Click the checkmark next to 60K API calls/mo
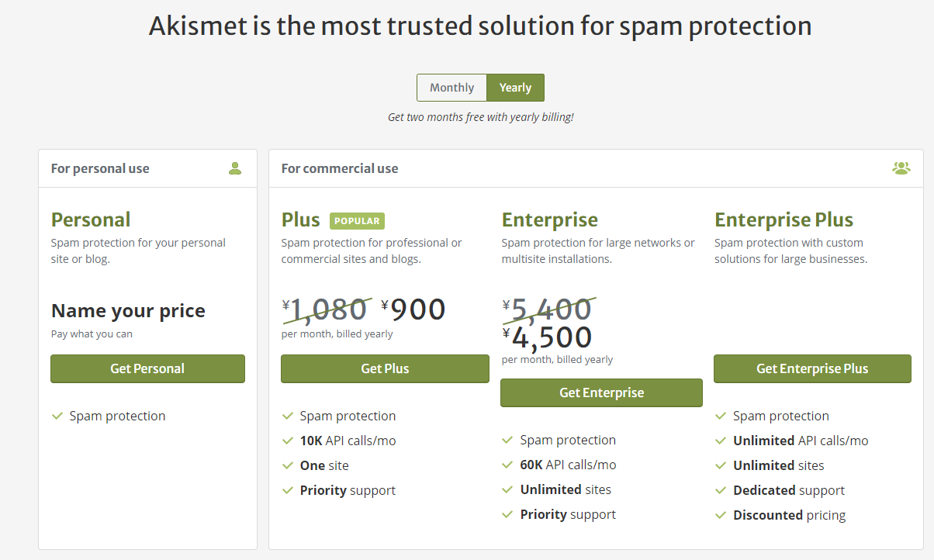 coord(507,465)
